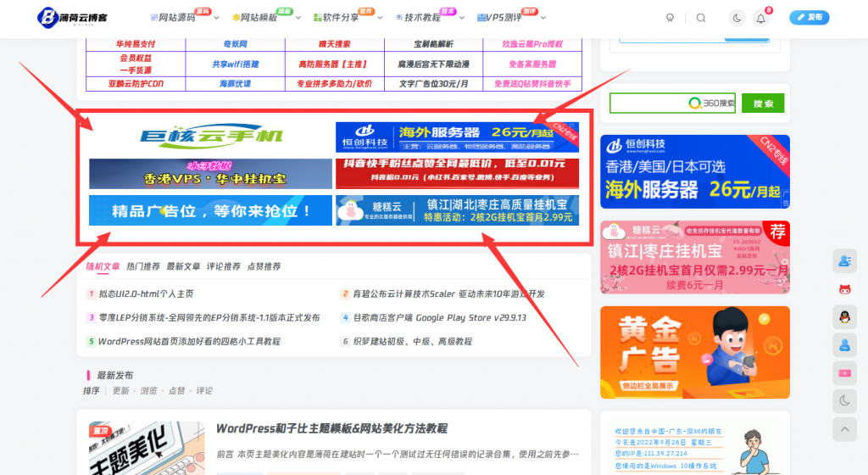The image size is (868, 475).
Task: Click the 主题美化 post thumbnail
Action: pyautogui.click(x=146, y=449)
